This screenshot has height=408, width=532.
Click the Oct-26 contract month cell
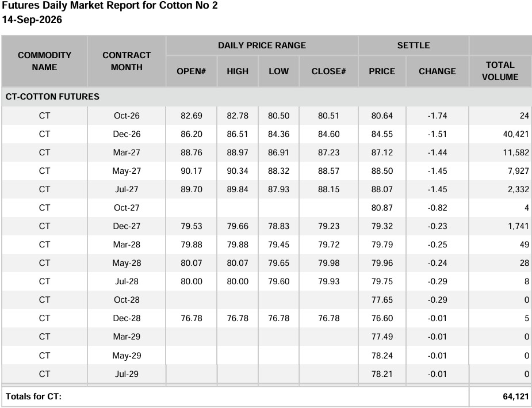127,116
